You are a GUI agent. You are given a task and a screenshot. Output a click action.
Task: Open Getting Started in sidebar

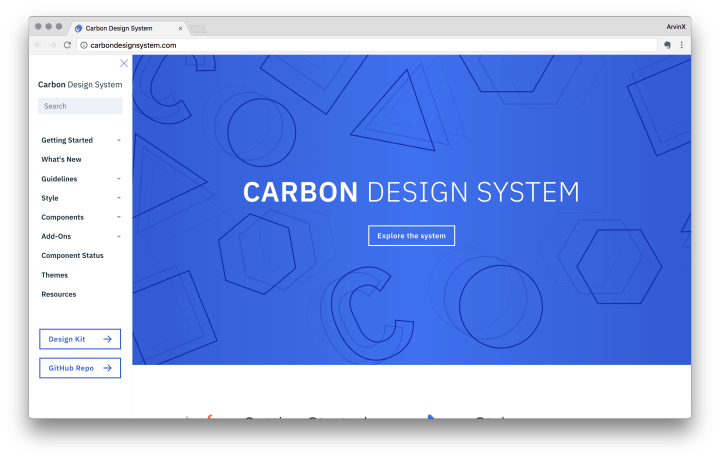(67, 140)
